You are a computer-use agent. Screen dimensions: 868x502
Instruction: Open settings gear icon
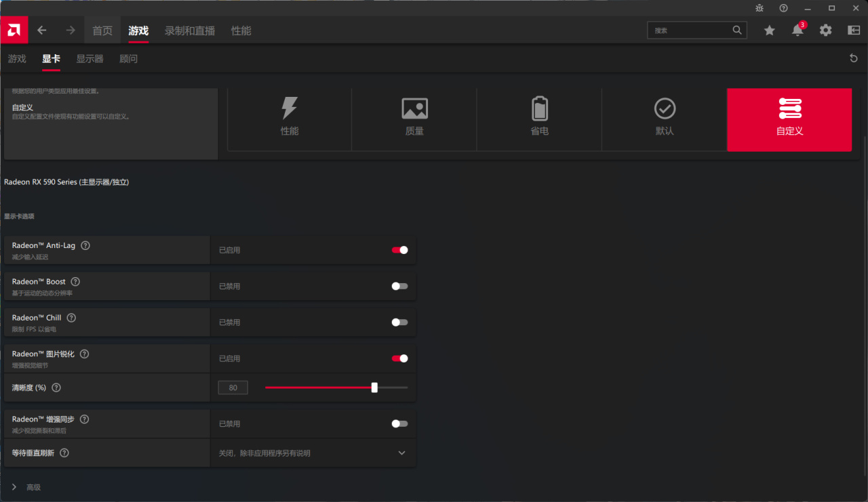pyautogui.click(x=825, y=30)
